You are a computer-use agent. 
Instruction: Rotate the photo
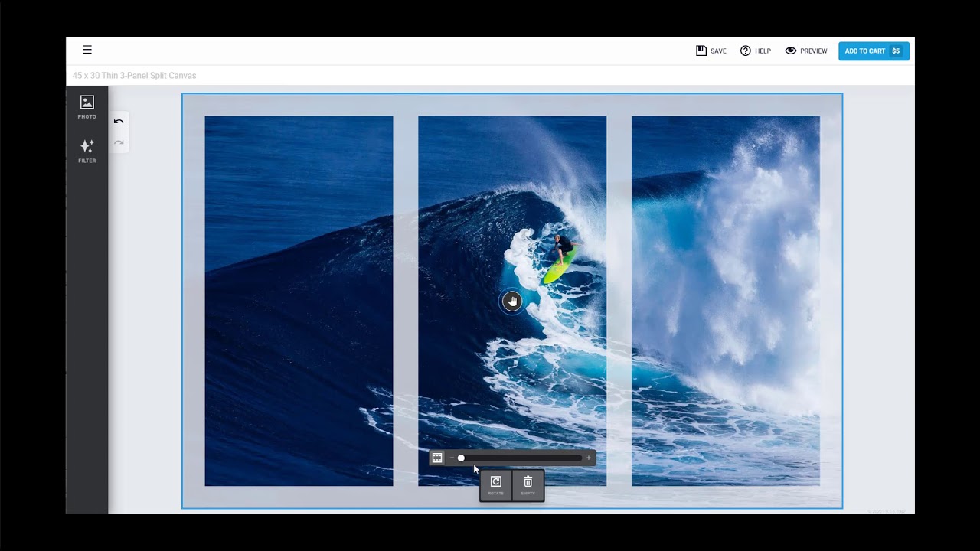click(x=496, y=485)
